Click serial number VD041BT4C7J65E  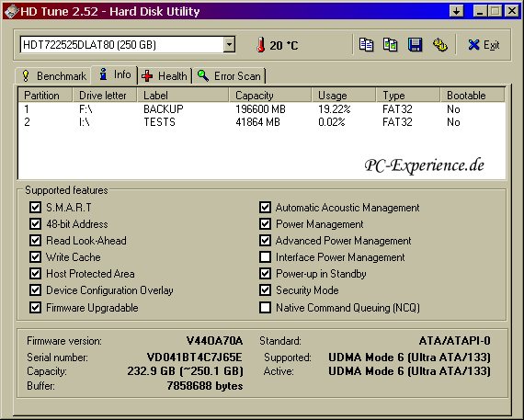point(195,358)
